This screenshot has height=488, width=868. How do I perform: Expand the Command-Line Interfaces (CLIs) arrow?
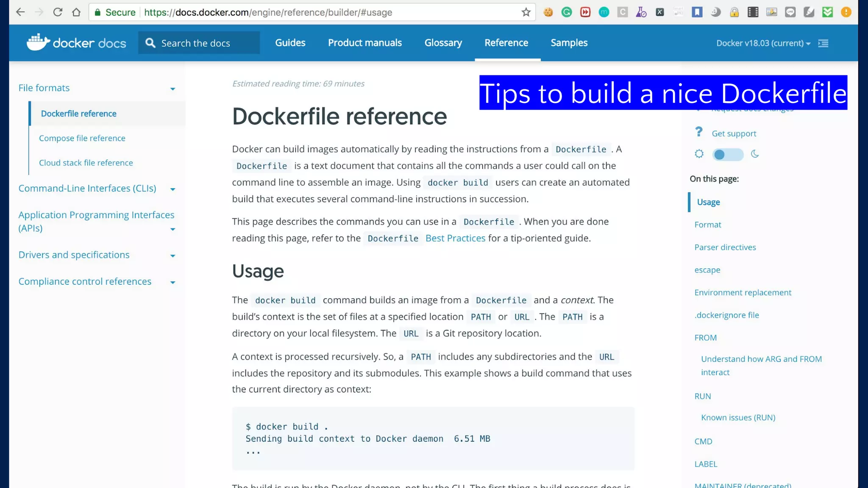pyautogui.click(x=172, y=189)
